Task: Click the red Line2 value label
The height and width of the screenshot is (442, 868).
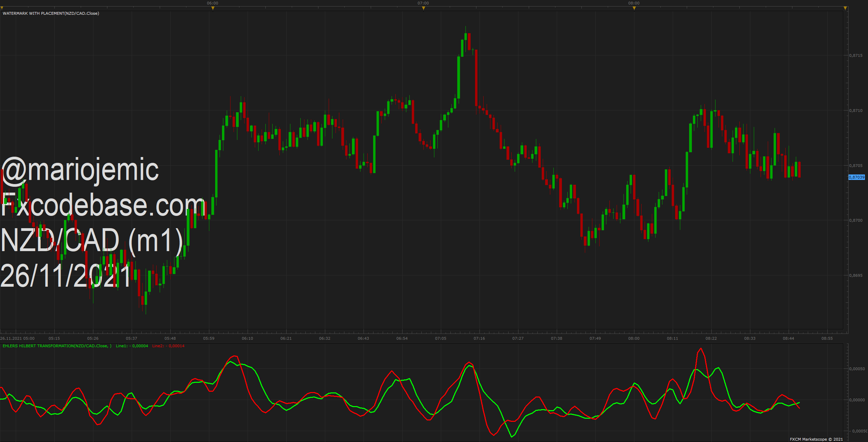Action: (x=168, y=346)
